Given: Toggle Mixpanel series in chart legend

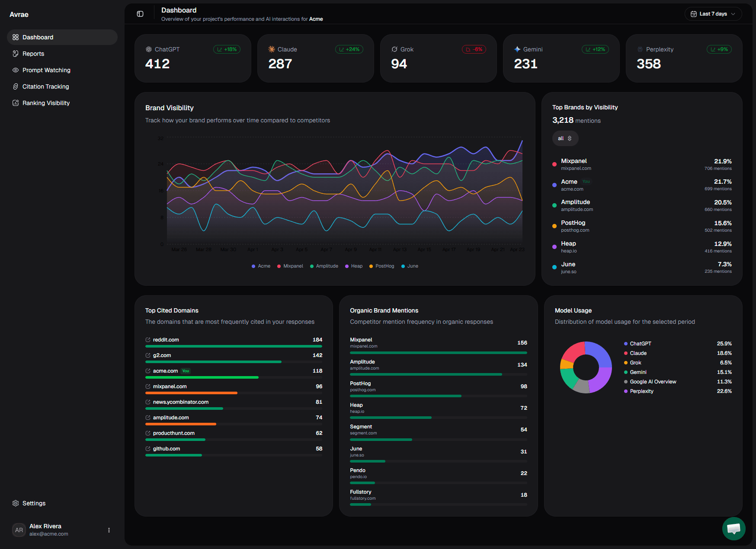Looking at the screenshot, I should [x=290, y=266].
